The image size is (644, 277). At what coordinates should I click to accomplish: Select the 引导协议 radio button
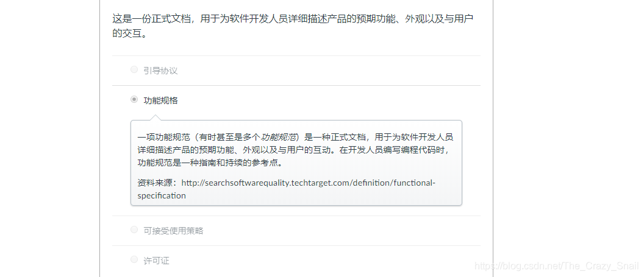tap(134, 69)
